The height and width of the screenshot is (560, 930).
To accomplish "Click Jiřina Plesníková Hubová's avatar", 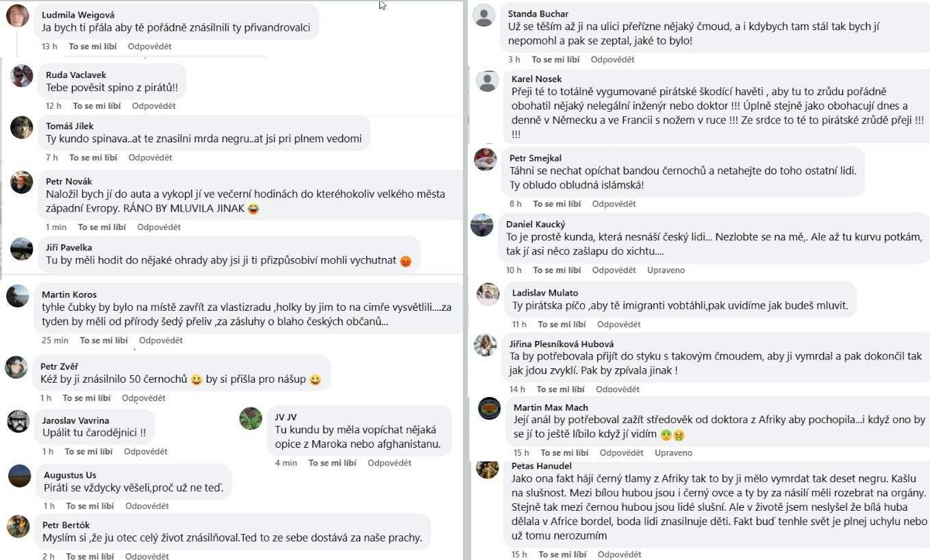I will pos(486,345).
